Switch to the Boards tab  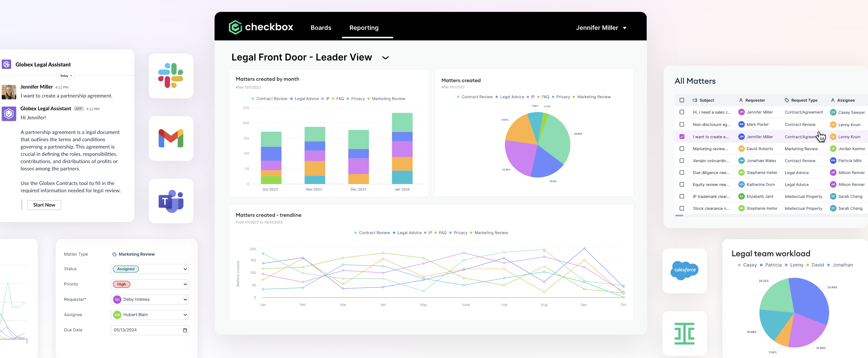[321, 27]
